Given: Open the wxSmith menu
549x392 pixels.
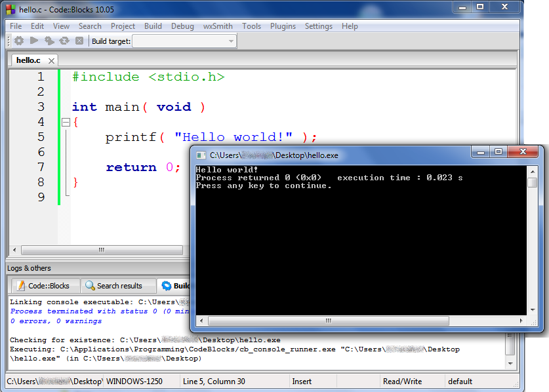Looking at the screenshot, I should tap(217, 26).
